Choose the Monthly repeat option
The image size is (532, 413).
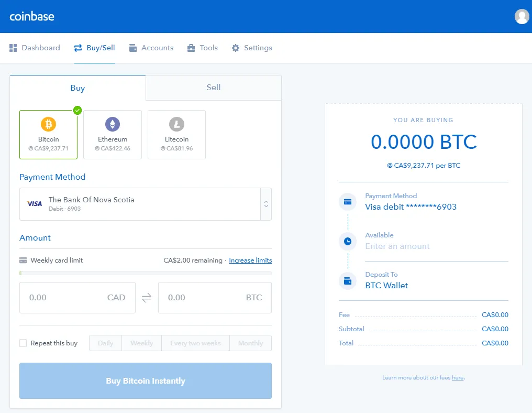[250, 343]
